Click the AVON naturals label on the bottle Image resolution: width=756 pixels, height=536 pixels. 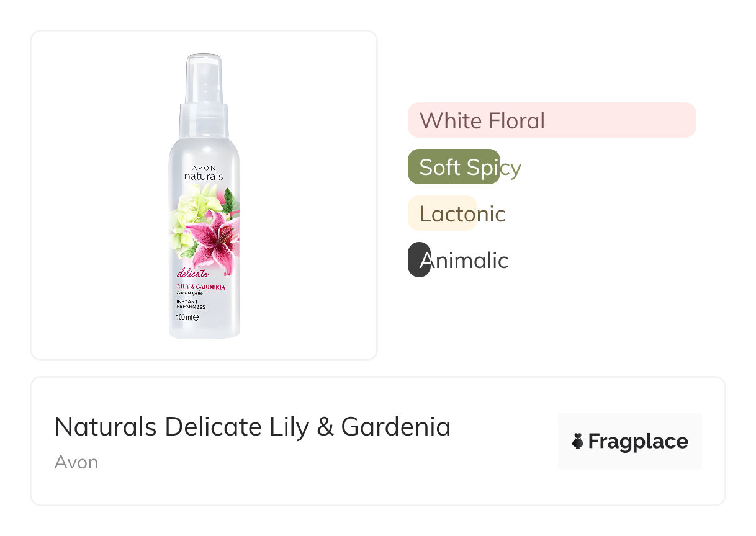(203, 173)
